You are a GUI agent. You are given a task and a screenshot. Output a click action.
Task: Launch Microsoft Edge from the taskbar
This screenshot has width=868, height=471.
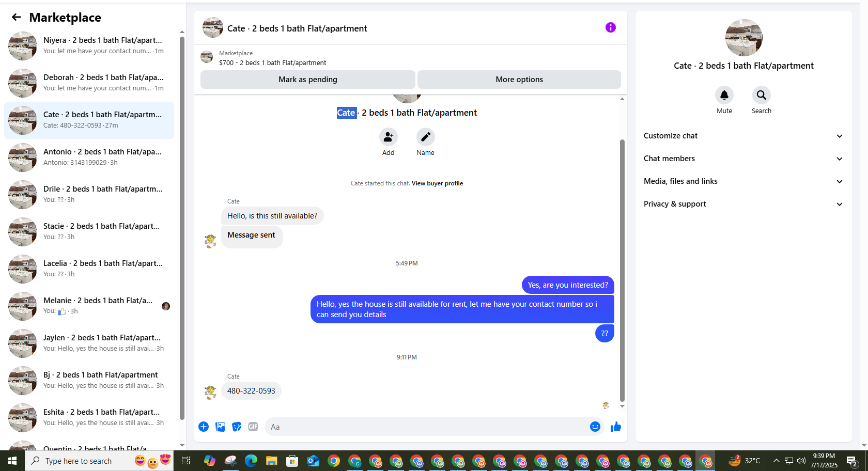[x=251, y=461]
